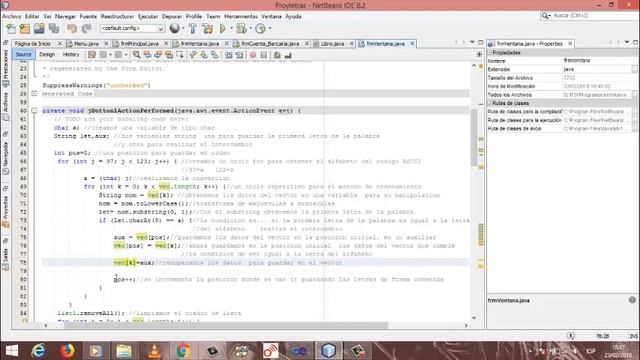
Task: Open the Archivos side panel
Action: tap(5, 106)
